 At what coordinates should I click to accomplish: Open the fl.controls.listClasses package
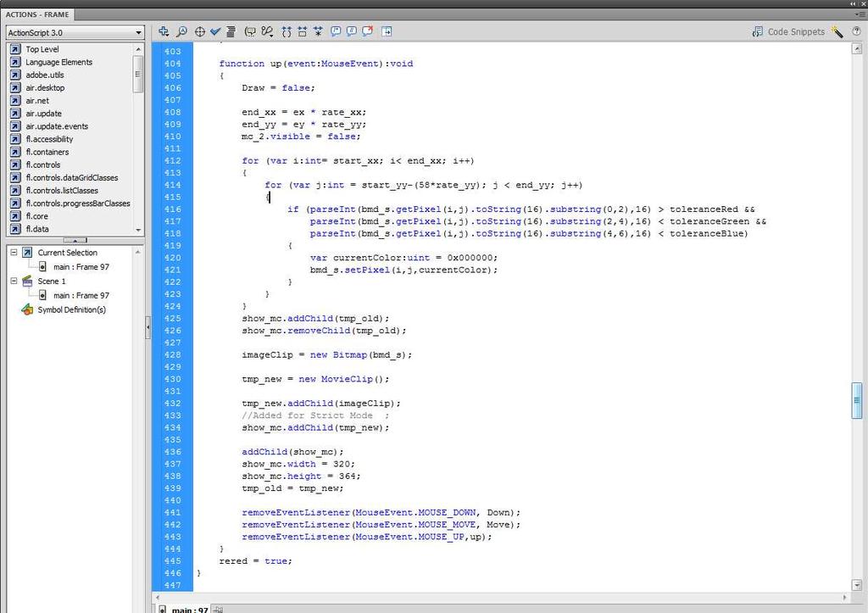[x=61, y=191]
